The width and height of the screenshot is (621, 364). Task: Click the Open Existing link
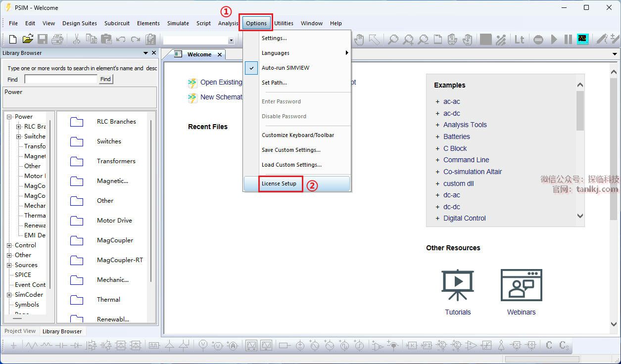tap(221, 82)
